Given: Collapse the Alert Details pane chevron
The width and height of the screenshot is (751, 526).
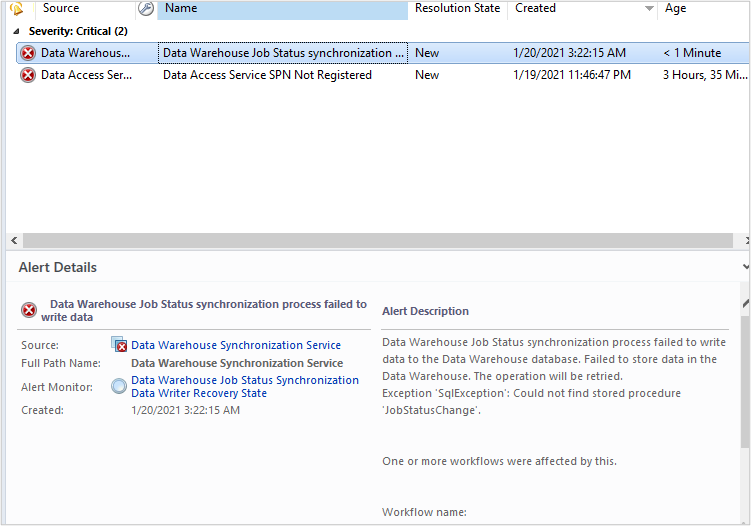Looking at the screenshot, I should (x=745, y=267).
